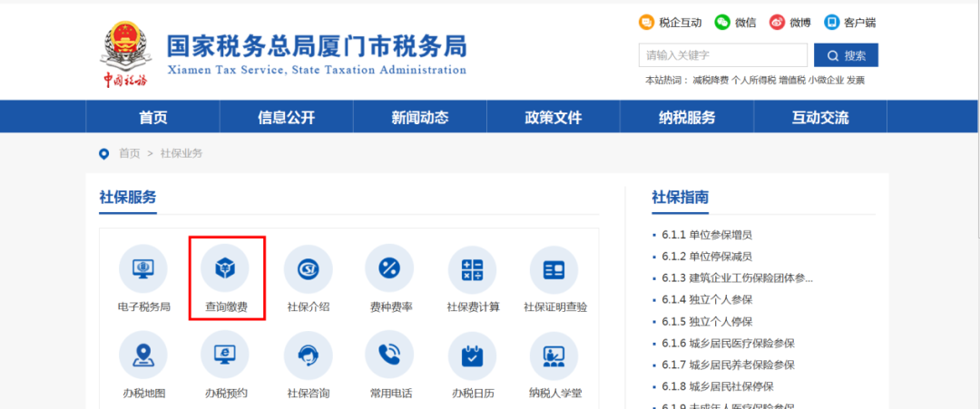The image size is (980, 409).
Task: Focus the 请输入关键字 search field
Action: [723, 55]
